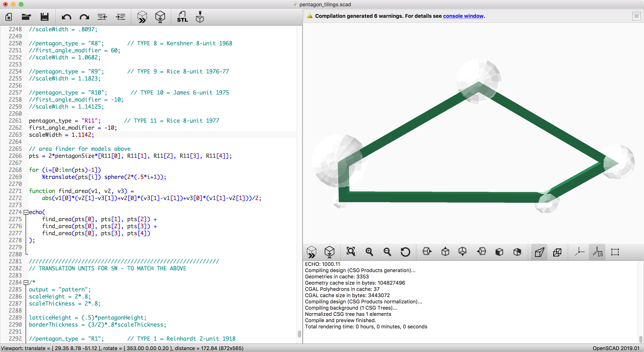Switch to the back view
Screen dimensions: 644x352
(x=517, y=252)
